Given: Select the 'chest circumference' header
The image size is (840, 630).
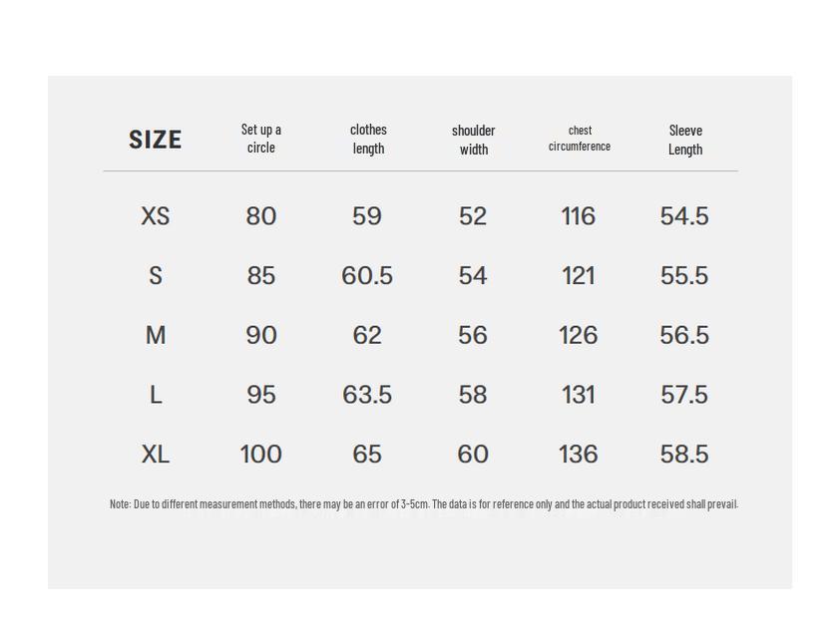Looking at the screenshot, I should [580, 139].
